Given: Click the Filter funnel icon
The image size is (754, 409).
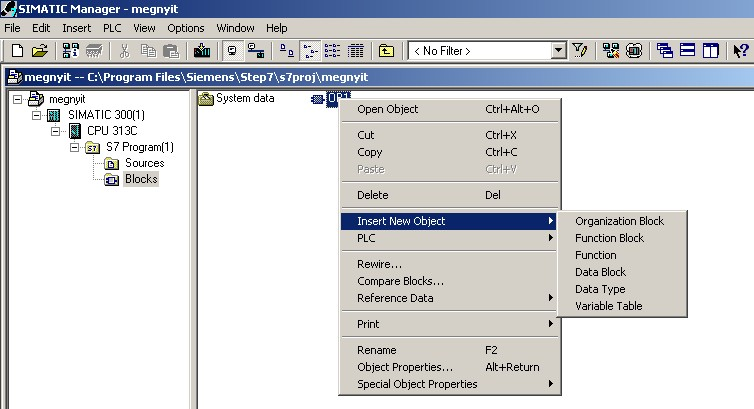Looking at the screenshot, I should pyautogui.click(x=580, y=50).
